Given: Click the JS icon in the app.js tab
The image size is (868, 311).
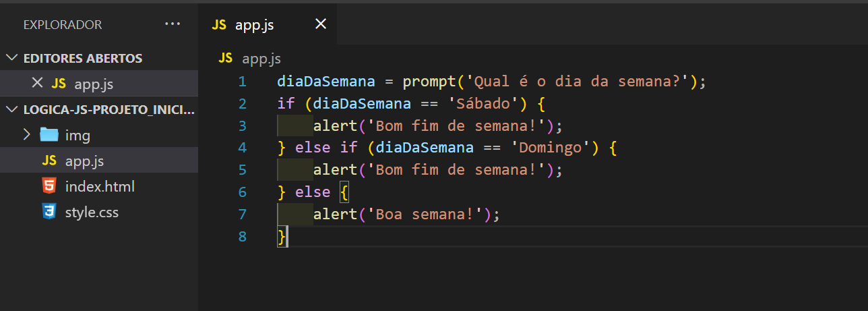Looking at the screenshot, I should [219, 25].
